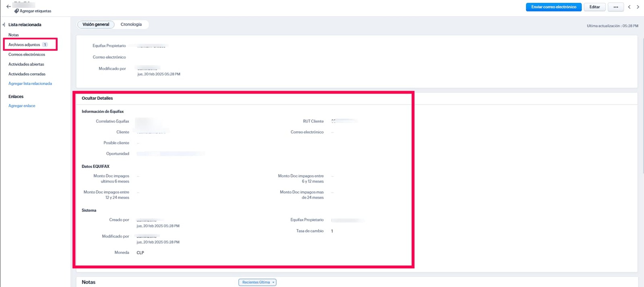Click the Agregar enlace link

coord(22,106)
